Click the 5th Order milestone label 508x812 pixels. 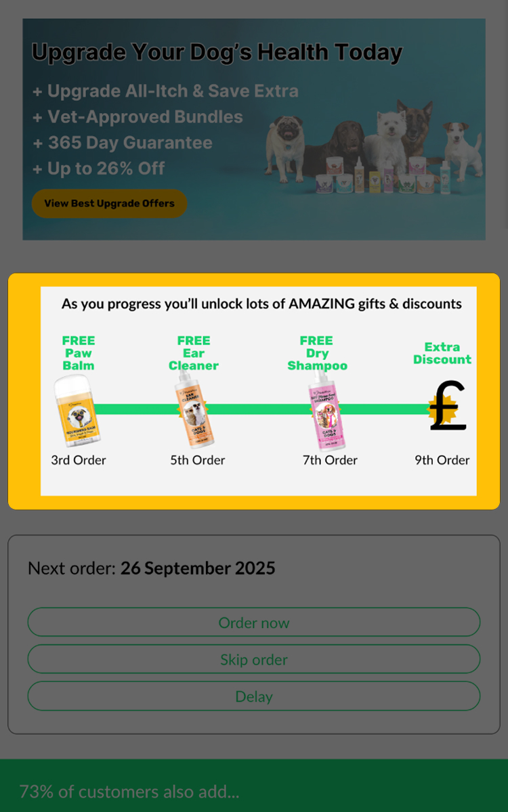click(x=197, y=460)
